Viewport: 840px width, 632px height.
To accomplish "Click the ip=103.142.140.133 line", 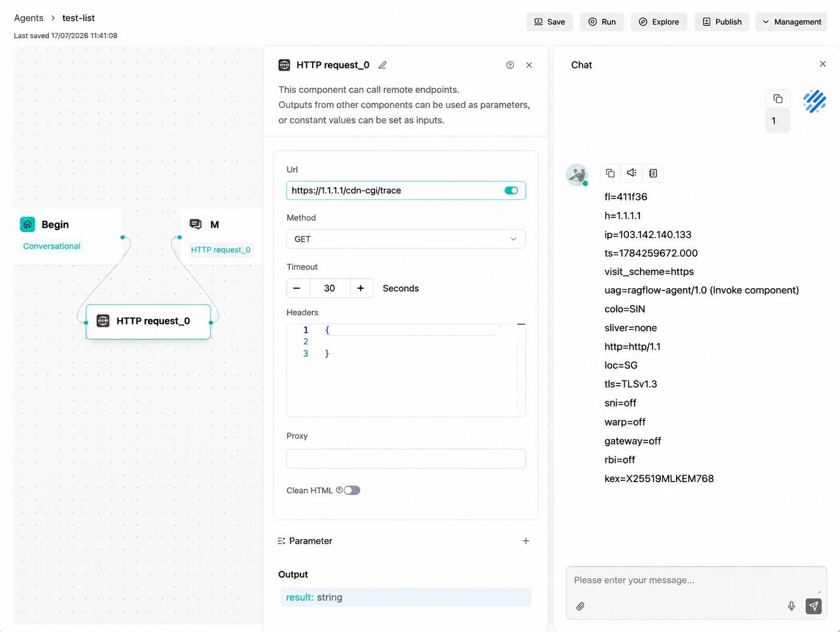I will (x=648, y=235).
